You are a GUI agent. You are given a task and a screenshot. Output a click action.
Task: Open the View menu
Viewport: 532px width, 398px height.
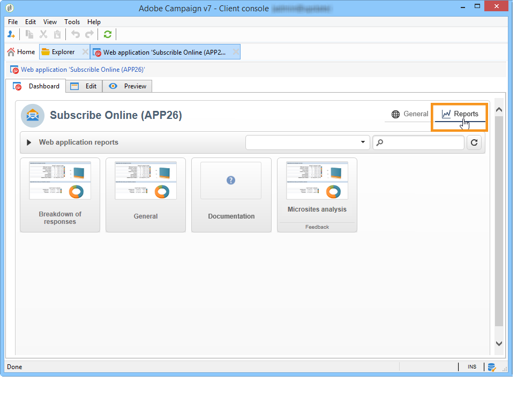point(50,22)
